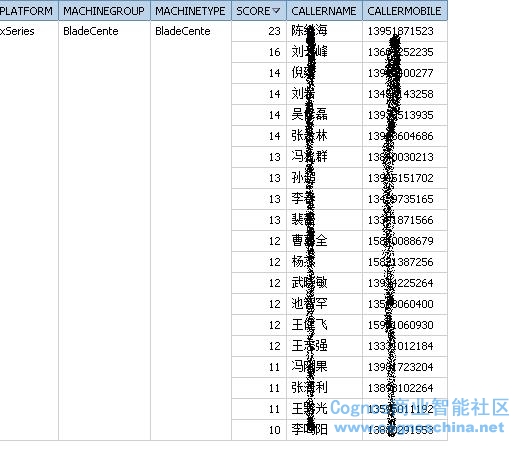Click caller name beginning 陈 ending 海
Viewport: 522px width, 449px height.
point(309,31)
